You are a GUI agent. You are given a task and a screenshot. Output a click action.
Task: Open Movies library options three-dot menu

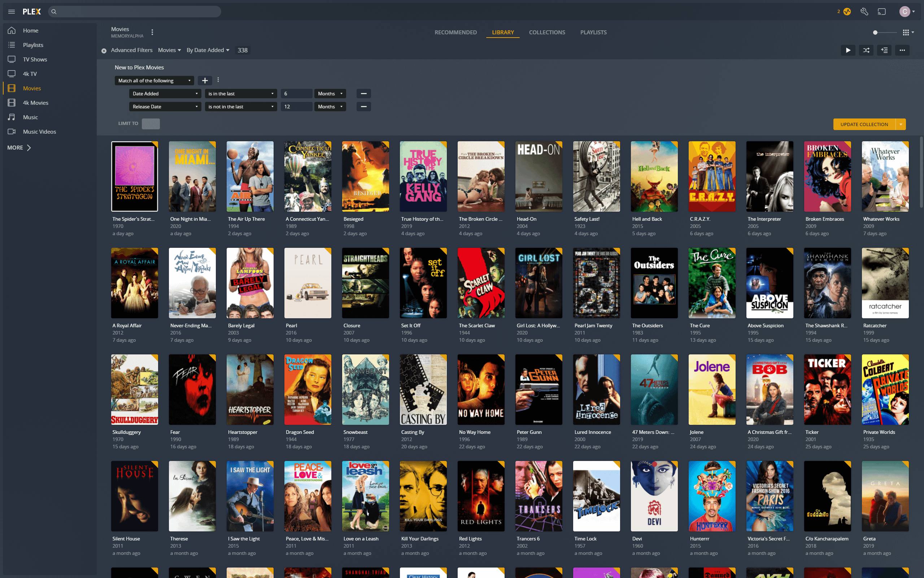coord(152,32)
